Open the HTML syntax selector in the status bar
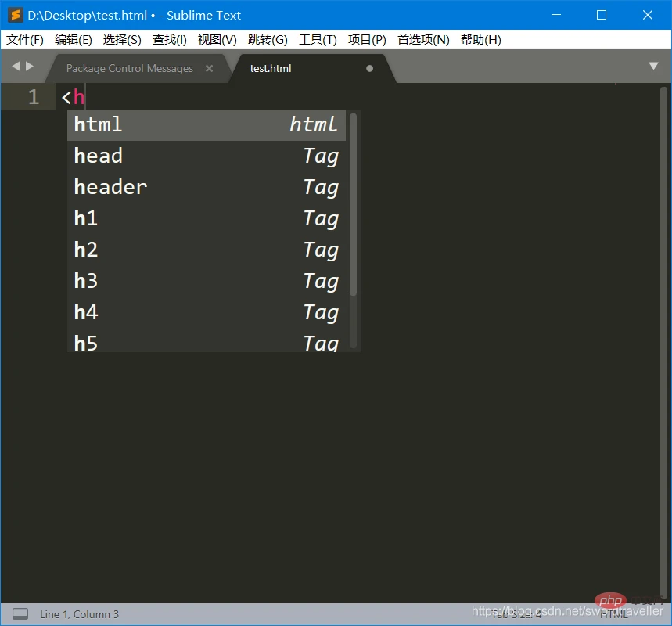The height and width of the screenshot is (626, 672). click(613, 614)
